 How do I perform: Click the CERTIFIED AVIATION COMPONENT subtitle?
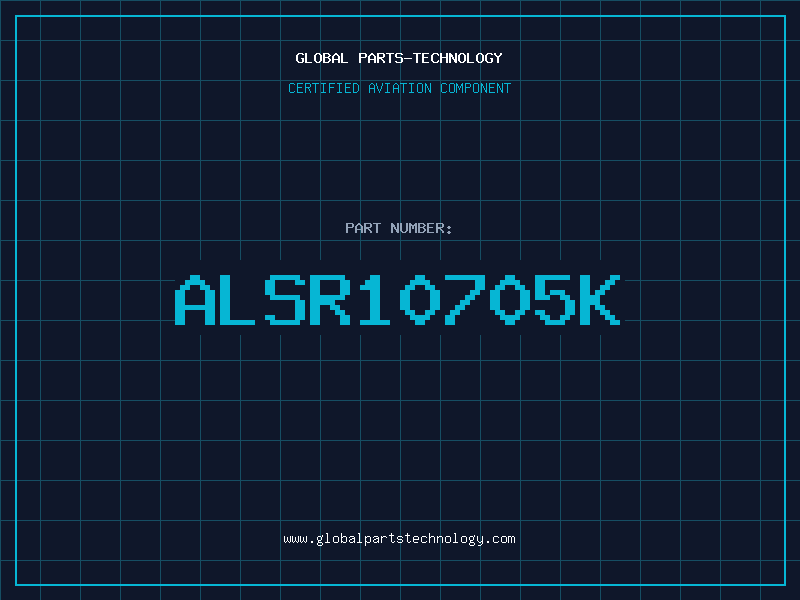[x=399, y=88]
